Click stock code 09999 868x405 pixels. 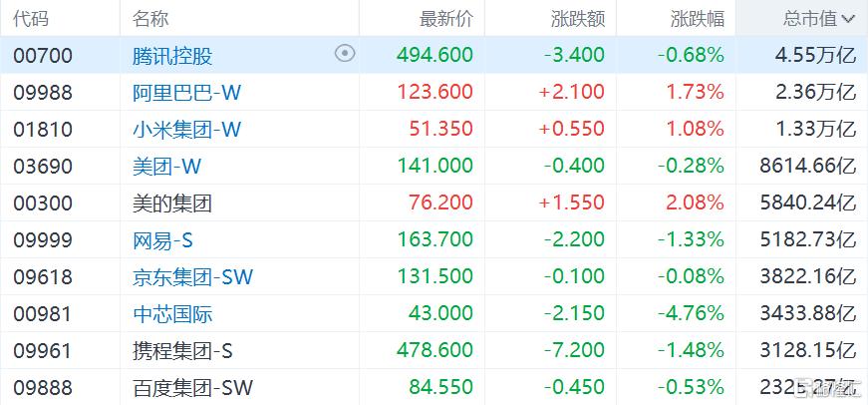pyautogui.click(x=43, y=240)
